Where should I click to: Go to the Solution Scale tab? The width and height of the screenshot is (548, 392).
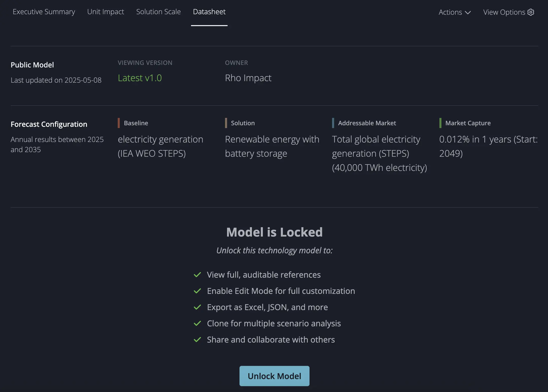click(x=158, y=12)
